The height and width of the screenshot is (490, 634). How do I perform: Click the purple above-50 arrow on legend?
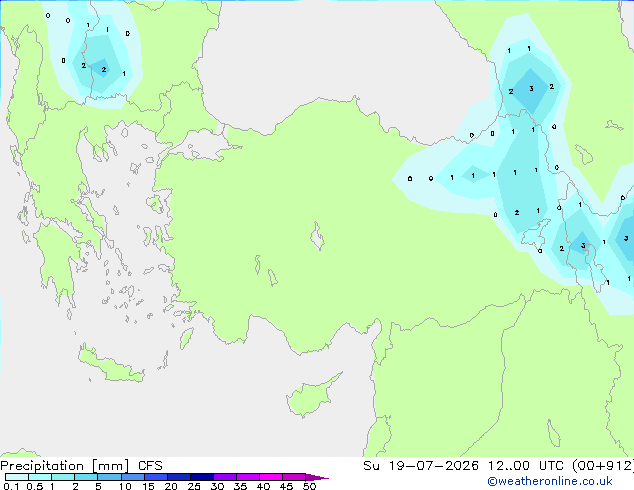coord(316,477)
